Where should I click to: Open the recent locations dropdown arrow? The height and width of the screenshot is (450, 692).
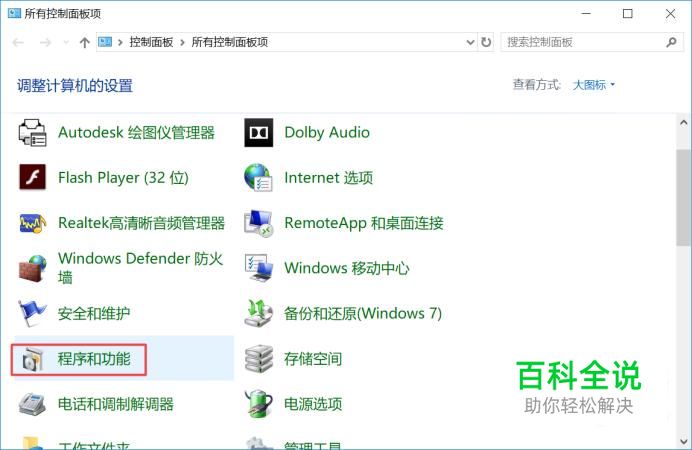(66, 42)
